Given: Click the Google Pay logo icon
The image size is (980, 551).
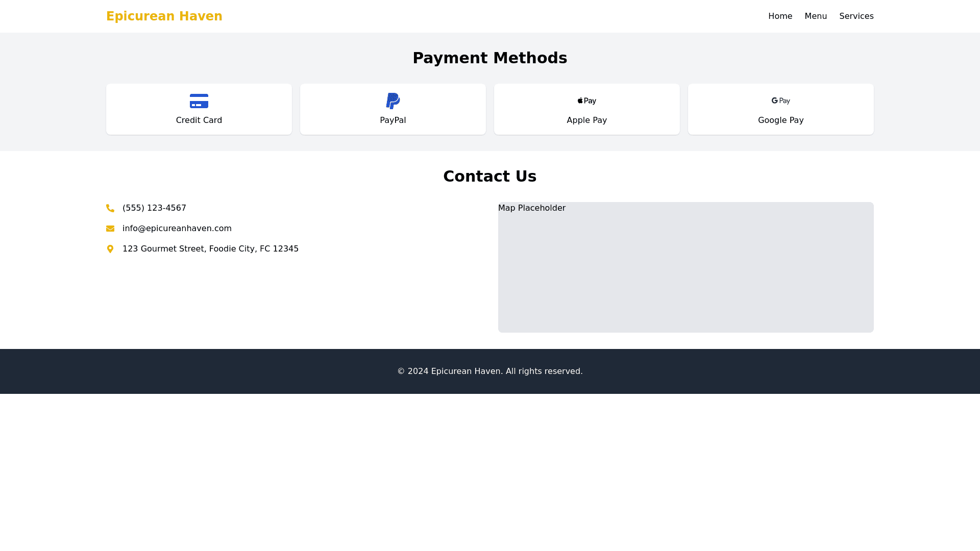Looking at the screenshot, I should pos(780,101).
